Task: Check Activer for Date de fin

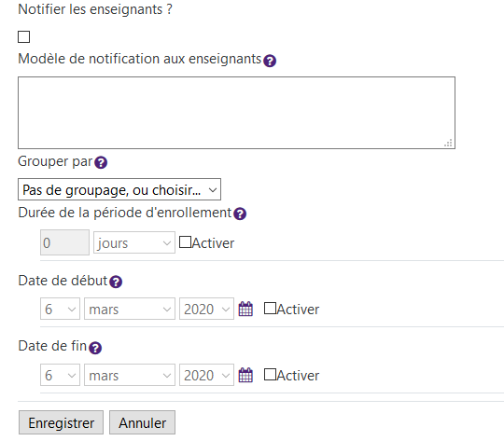Action: [270, 375]
